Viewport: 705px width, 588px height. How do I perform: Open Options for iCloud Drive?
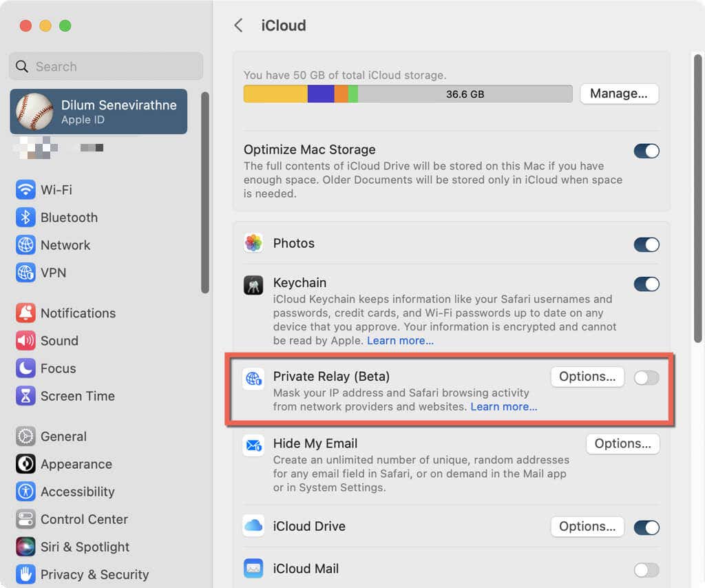[x=587, y=527]
